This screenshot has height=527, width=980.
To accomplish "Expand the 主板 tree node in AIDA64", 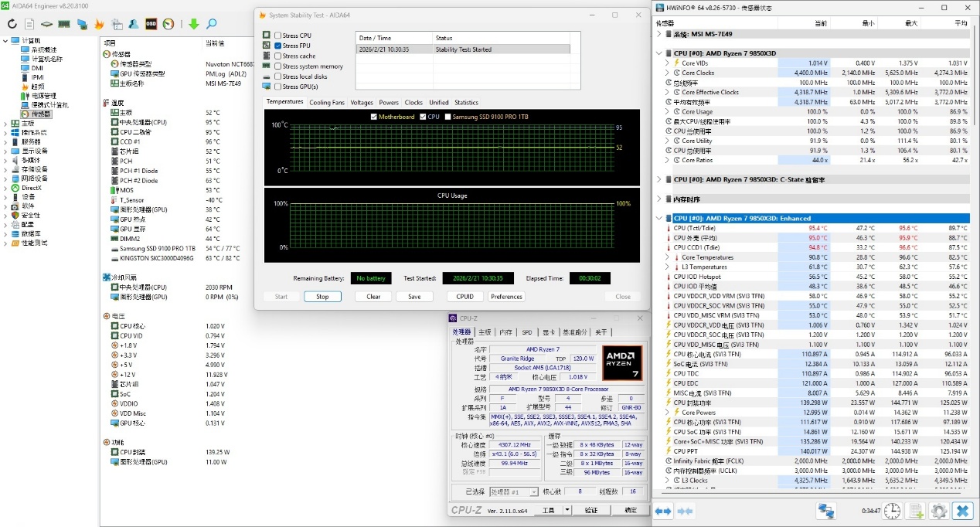I will click(x=5, y=123).
